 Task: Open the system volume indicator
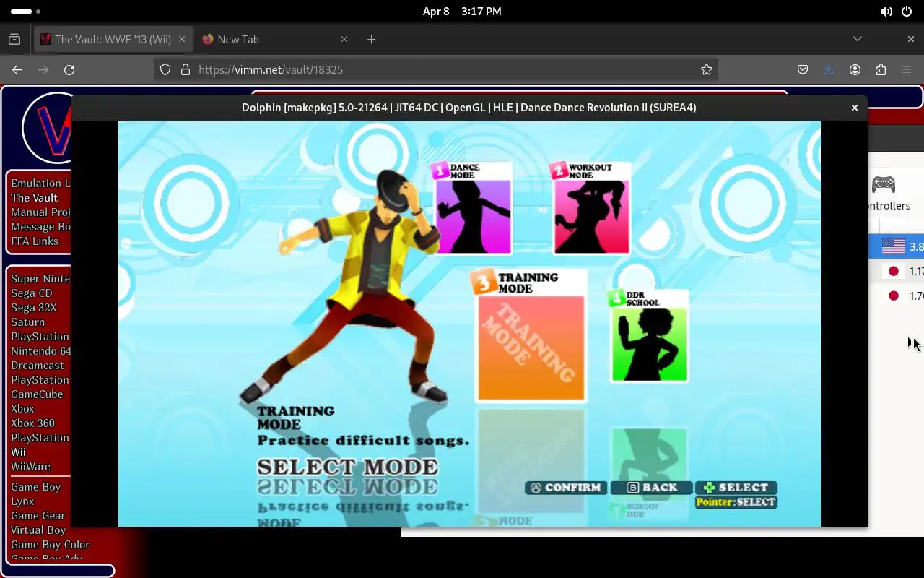[x=886, y=12]
